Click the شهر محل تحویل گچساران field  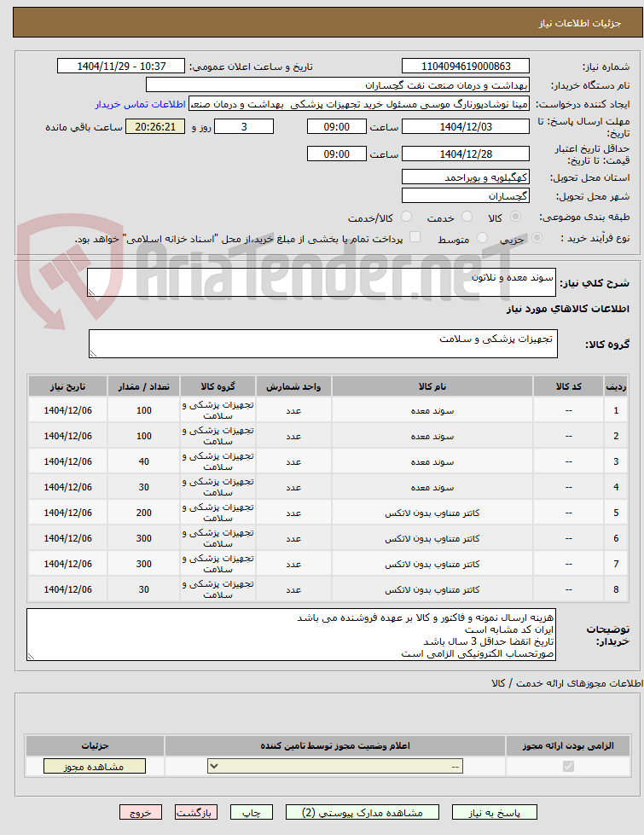point(466,196)
